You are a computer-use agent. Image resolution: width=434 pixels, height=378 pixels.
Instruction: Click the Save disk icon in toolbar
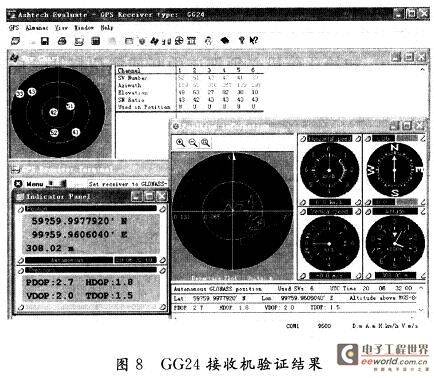click(45, 41)
